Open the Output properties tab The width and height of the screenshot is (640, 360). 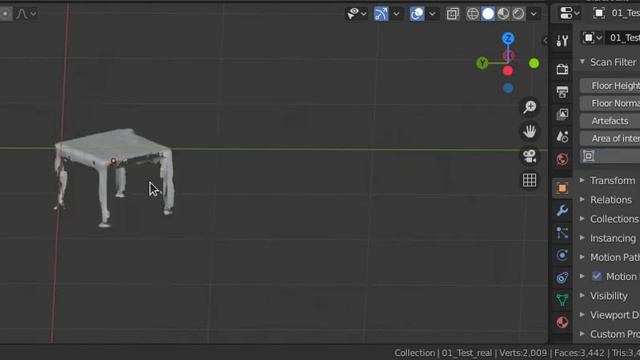[x=562, y=91]
